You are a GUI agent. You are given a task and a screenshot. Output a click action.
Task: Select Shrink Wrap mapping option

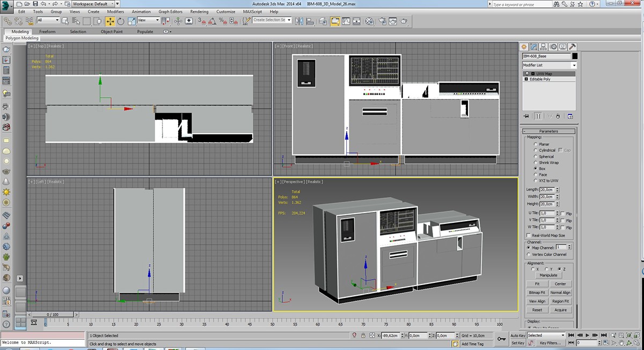[535, 163]
